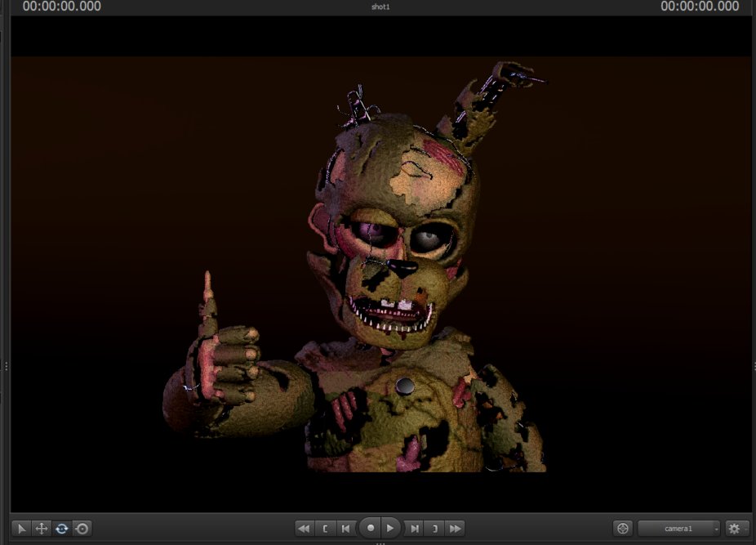Viewport: 756px width, 545px height.
Task: Jump to the left bracket marker
Action: [x=326, y=529]
